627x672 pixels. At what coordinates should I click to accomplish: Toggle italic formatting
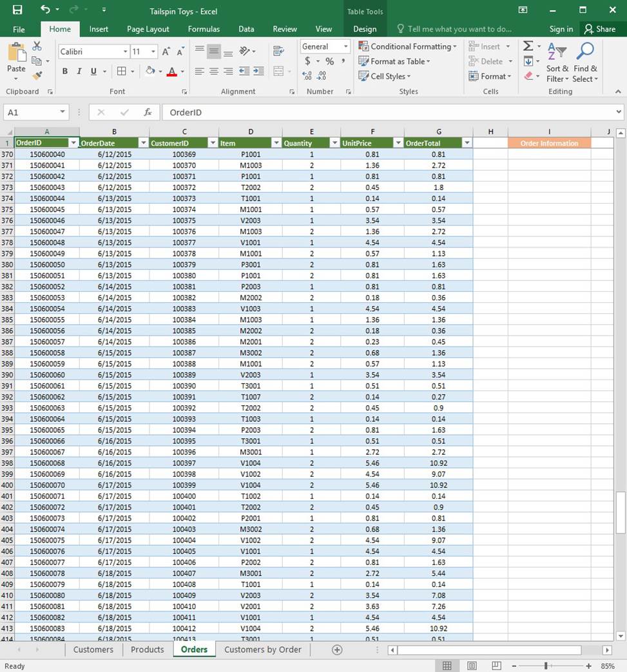pyautogui.click(x=79, y=72)
